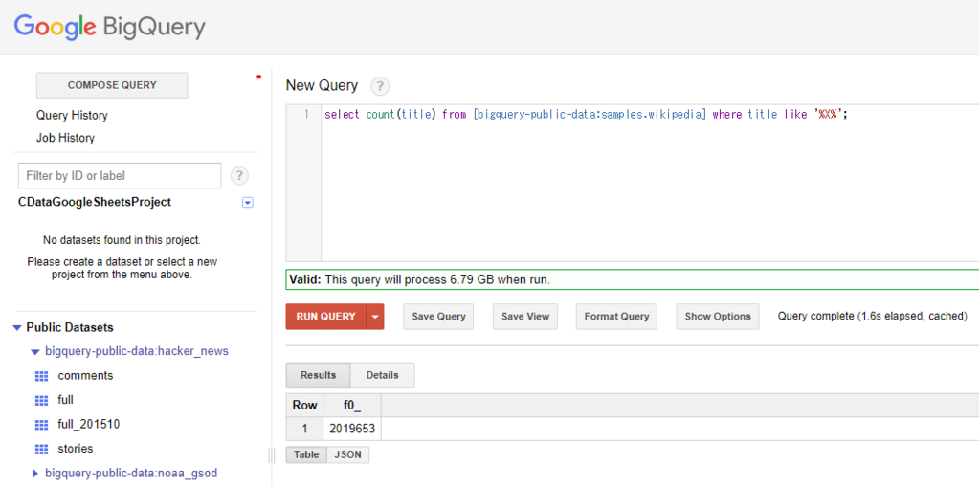Screen dimensions: 980x486
Task: Switch to the Results tab
Action: (x=318, y=375)
